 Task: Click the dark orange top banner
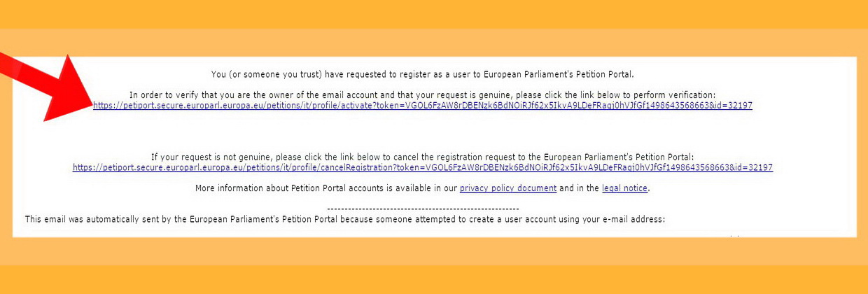coord(434,14)
